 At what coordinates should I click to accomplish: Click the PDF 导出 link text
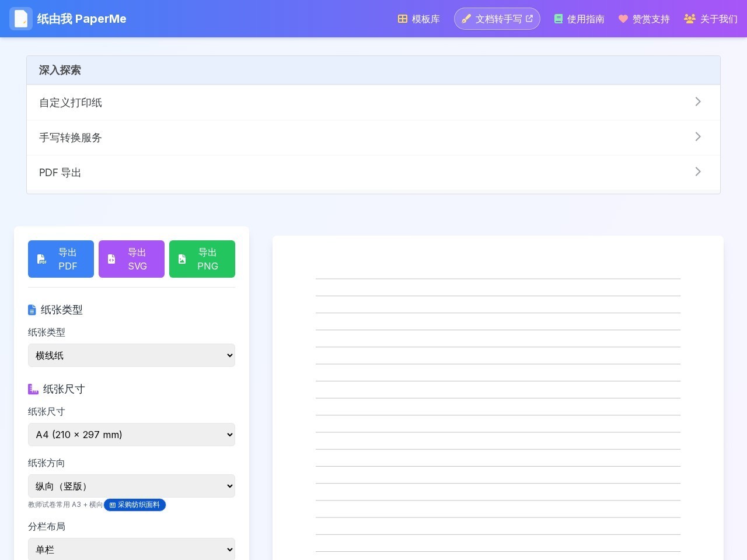tap(60, 173)
